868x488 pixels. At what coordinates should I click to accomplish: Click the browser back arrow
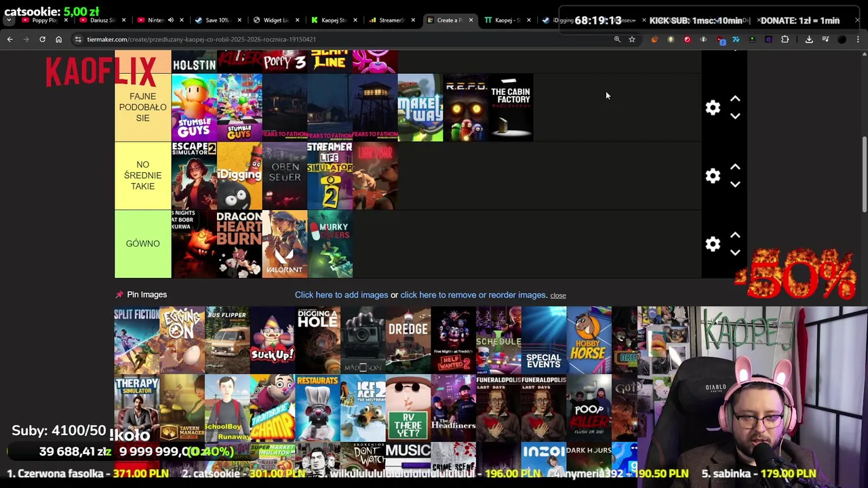[9, 39]
